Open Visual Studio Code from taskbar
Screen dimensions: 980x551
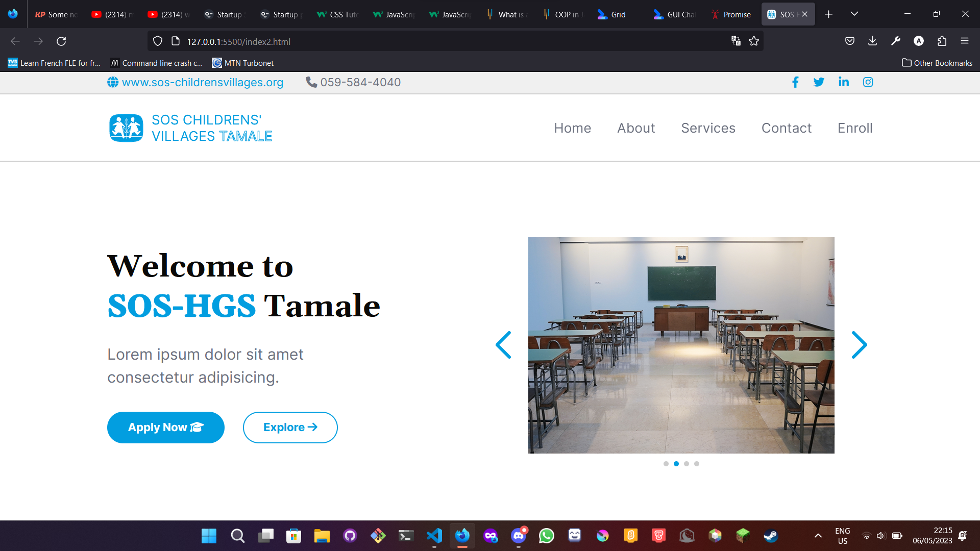pyautogui.click(x=434, y=536)
